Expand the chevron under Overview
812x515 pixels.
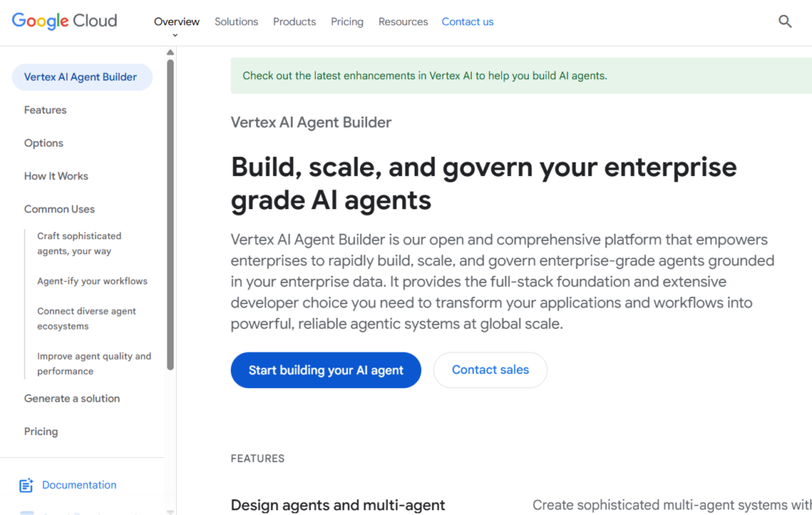point(176,35)
